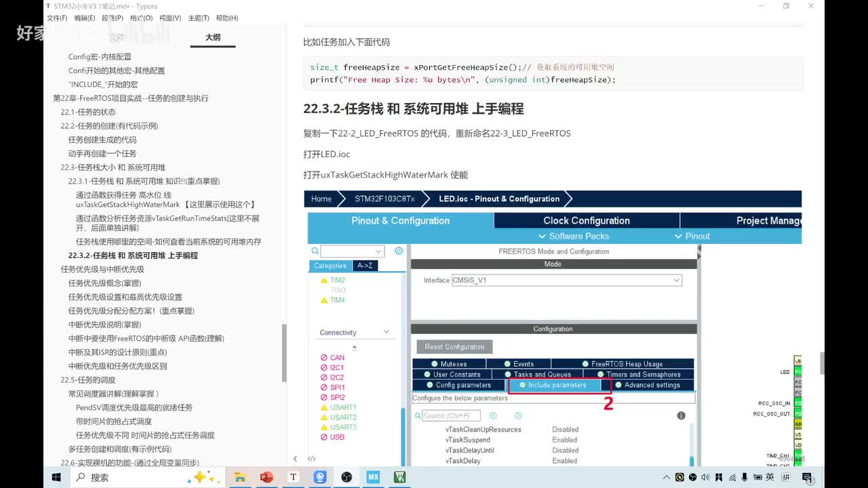Open the 主题(T) menu
The image size is (868, 488).
(x=199, y=18)
